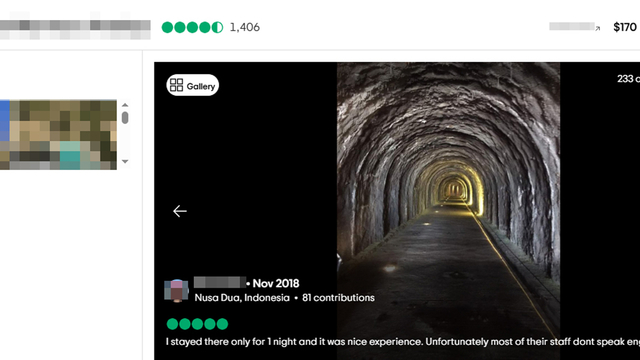640x360 pixels.
Task: Open the 1,406 reviews count
Action: click(244, 27)
